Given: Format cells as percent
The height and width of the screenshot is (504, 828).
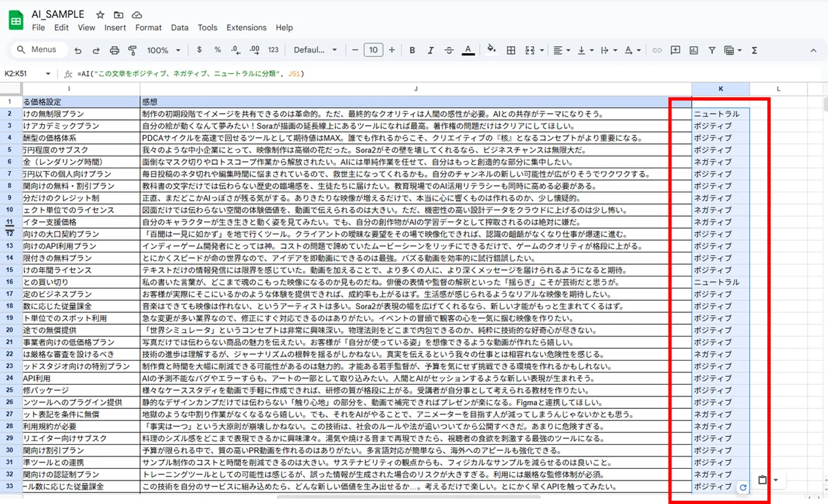Looking at the screenshot, I should [217, 50].
